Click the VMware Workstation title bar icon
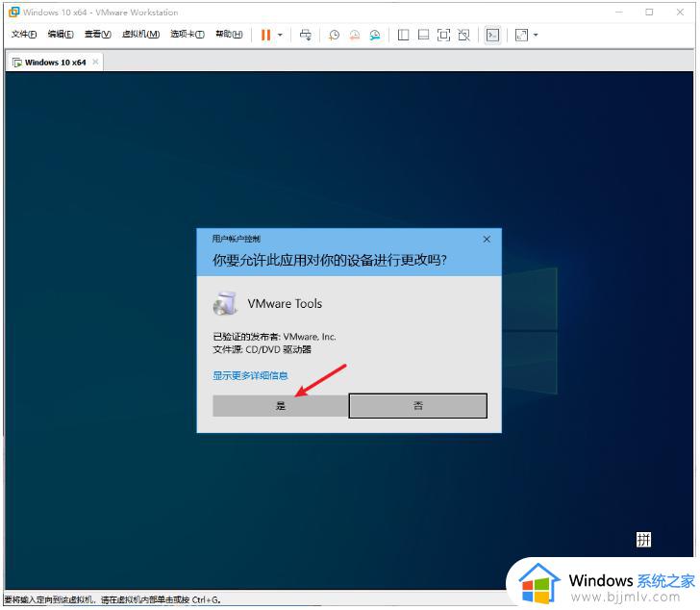This screenshot has width=700, height=610. 14,13
